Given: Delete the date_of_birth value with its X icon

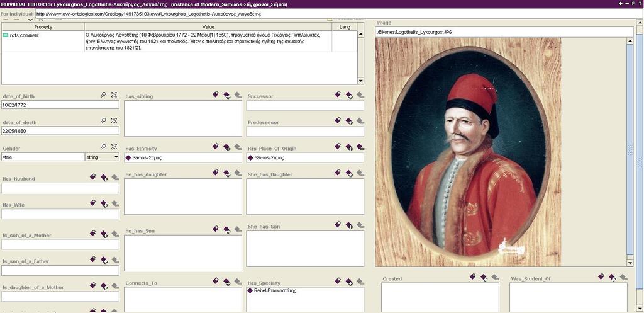Looking at the screenshot, I should click(x=114, y=94).
